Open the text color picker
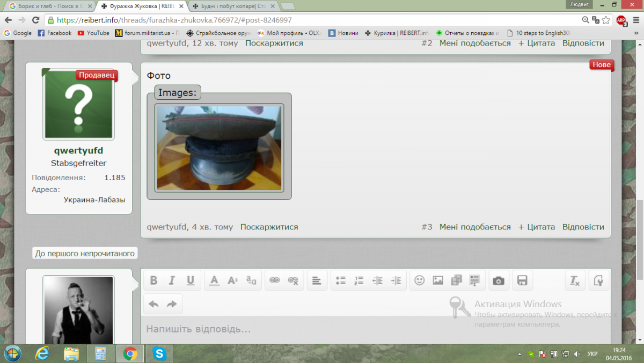This screenshot has height=363, width=644. (x=214, y=280)
